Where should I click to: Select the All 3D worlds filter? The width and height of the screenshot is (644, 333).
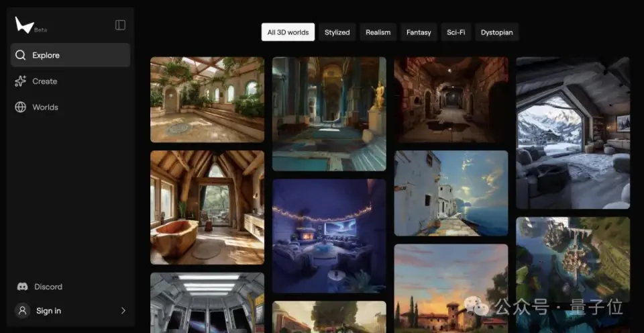(x=288, y=32)
